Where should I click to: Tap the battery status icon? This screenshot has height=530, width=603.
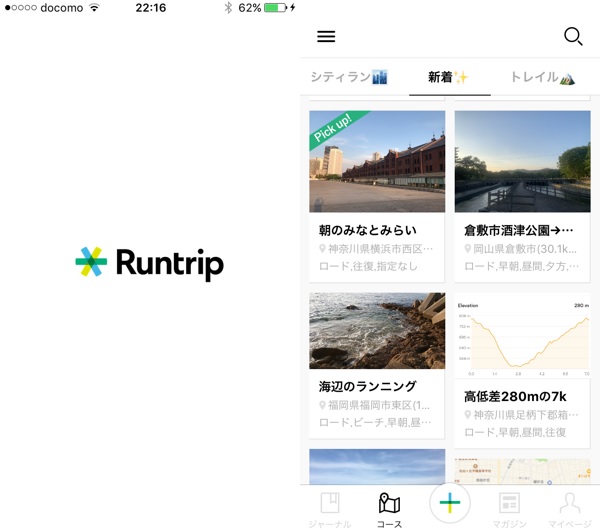[x=275, y=7]
